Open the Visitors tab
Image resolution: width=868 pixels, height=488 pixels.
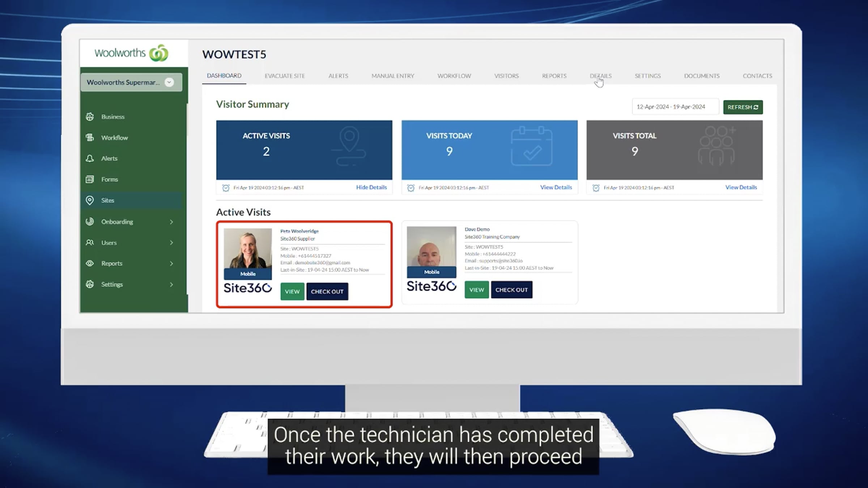tap(506, 76)
